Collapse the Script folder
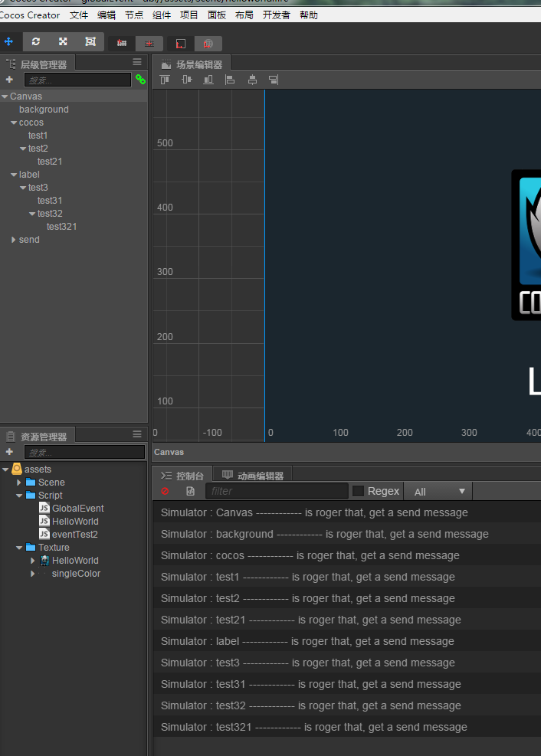 click(x=19, y=495)
